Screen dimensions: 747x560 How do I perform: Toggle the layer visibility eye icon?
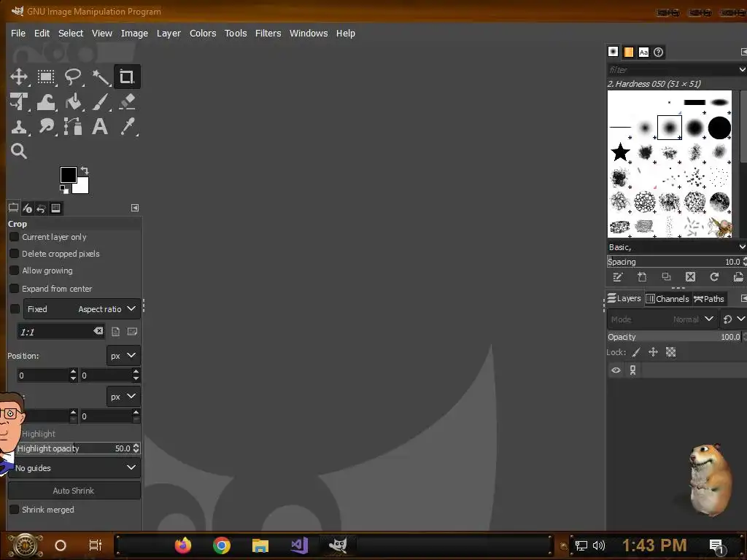pos(616,370)
